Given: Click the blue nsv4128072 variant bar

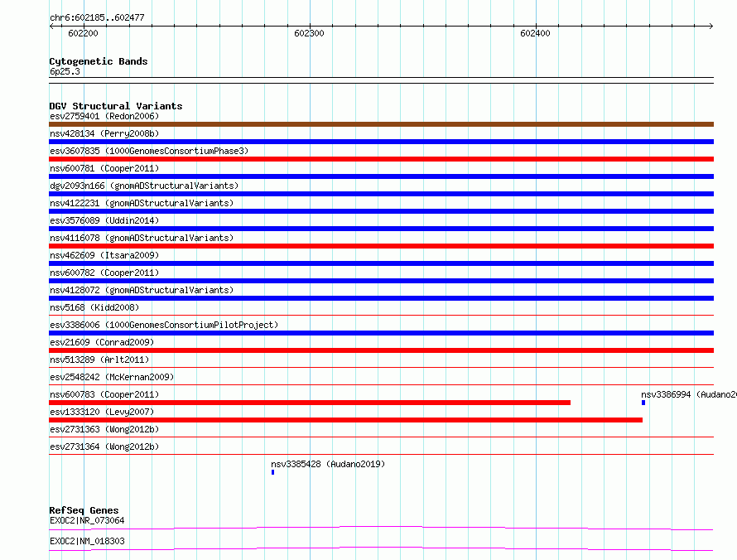Looking at the screenshot, I should 381,298.
